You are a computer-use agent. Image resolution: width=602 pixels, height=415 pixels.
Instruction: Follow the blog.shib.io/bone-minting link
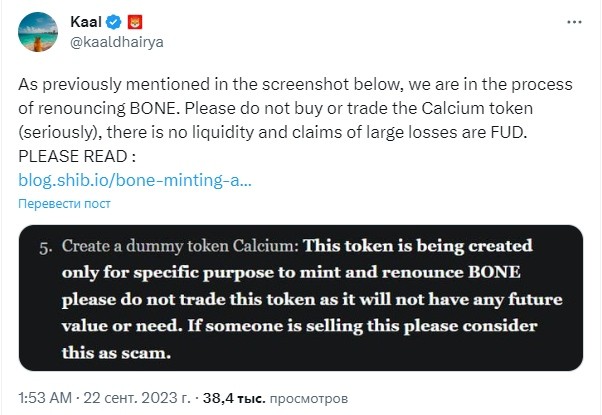point(135,180)
